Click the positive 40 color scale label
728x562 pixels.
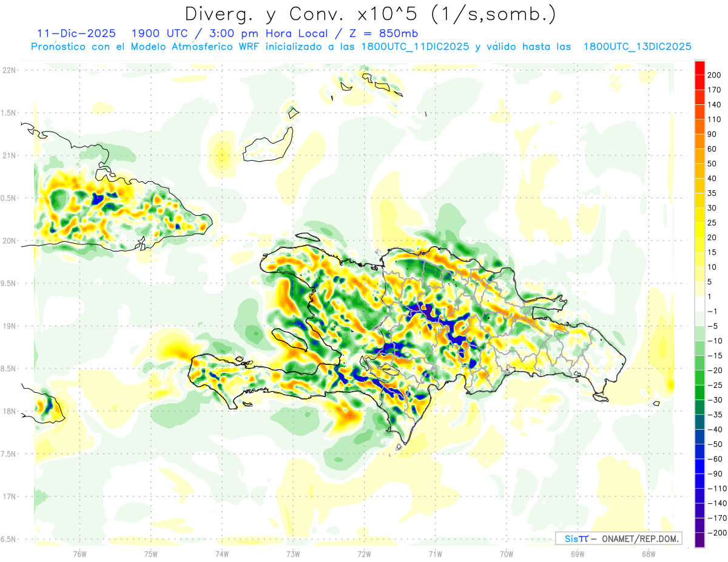[712, 178]
